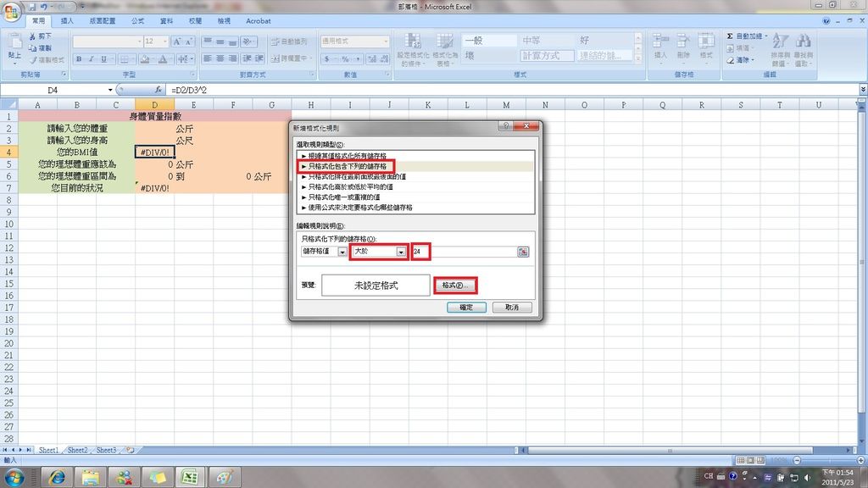Toggle Align Left in the ribbon
The height and width of the screenshot is (488, 868).
pyautogui.click(x=208, y=58)
